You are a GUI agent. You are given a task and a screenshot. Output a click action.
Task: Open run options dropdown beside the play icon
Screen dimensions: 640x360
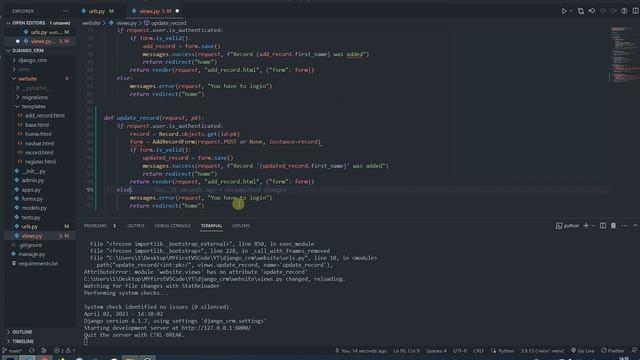(571, 11)
